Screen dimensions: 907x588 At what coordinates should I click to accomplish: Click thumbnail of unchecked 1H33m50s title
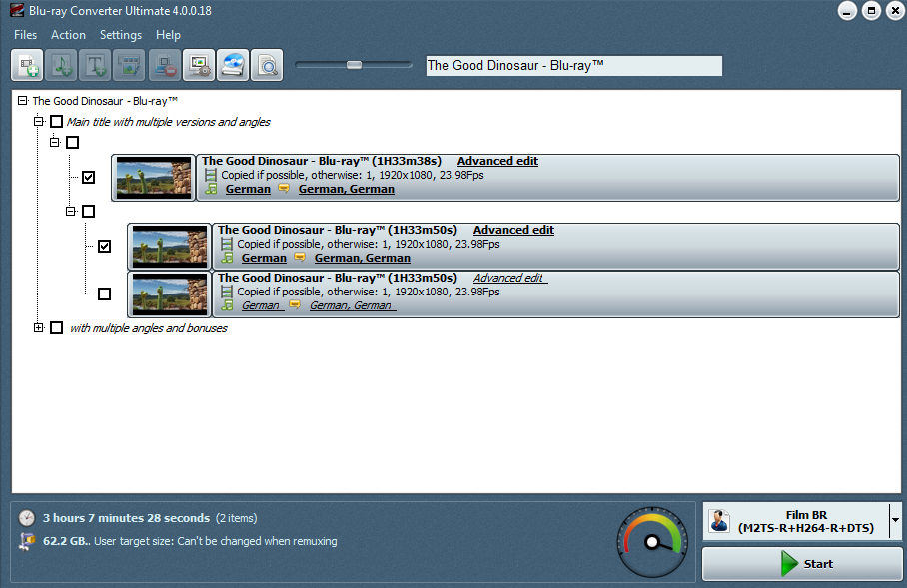170,294
